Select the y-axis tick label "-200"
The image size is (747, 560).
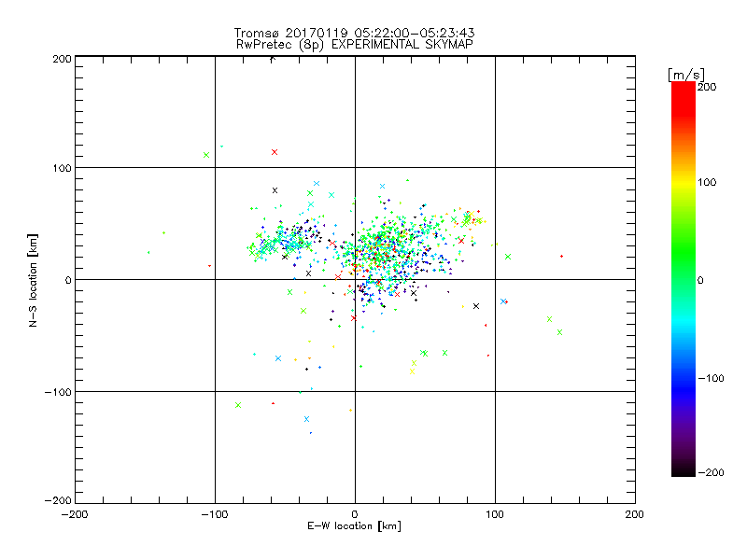tap(58, 500)
